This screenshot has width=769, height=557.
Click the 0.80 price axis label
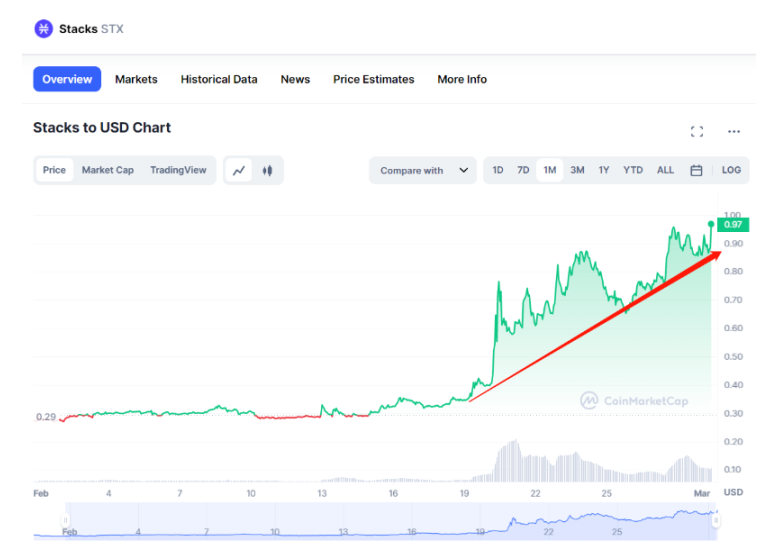(733, 271)
